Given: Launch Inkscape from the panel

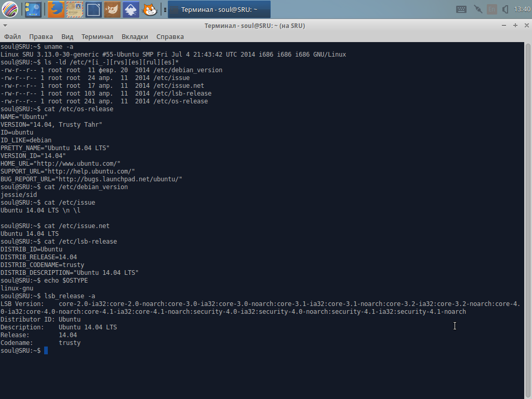Looking at the screenshot, I should [x=130, y=9].
